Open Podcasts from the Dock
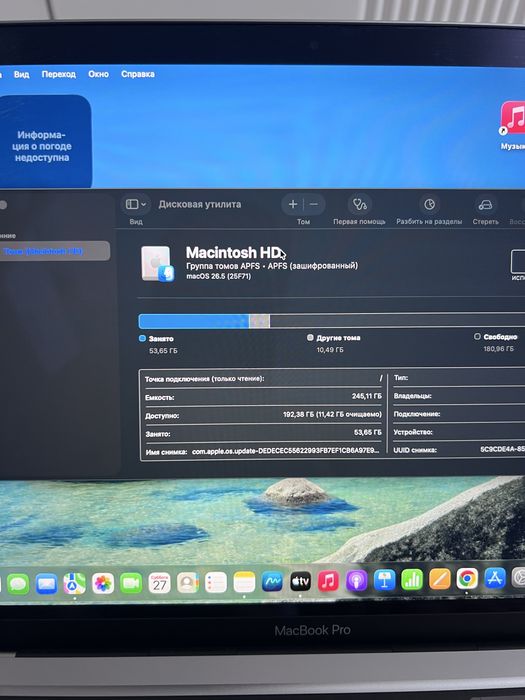 (x=356, y=581)
